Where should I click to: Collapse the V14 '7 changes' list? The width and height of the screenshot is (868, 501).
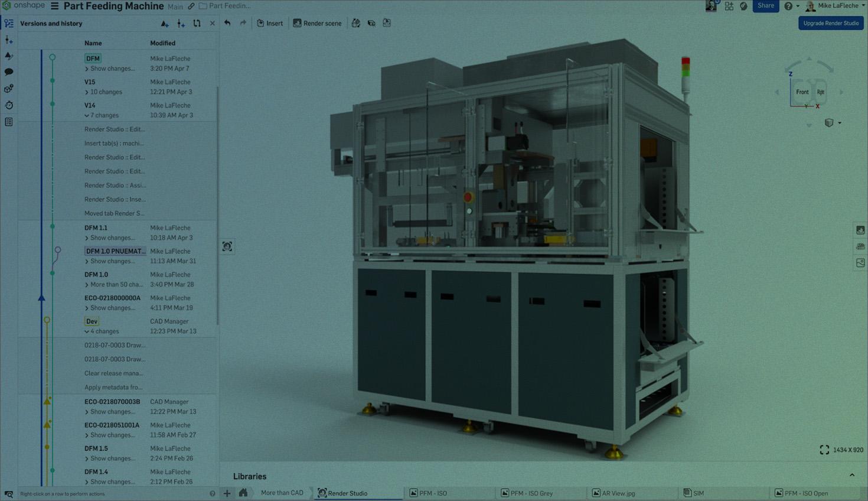coord(87,116)
